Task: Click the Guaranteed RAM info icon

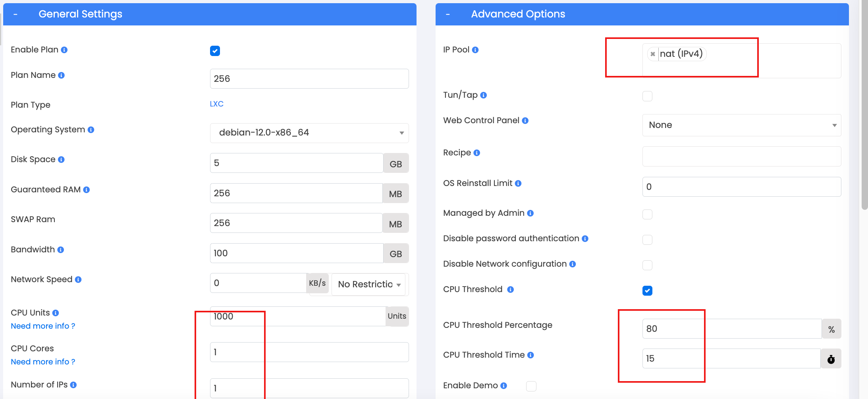Action: click(87, 190)
